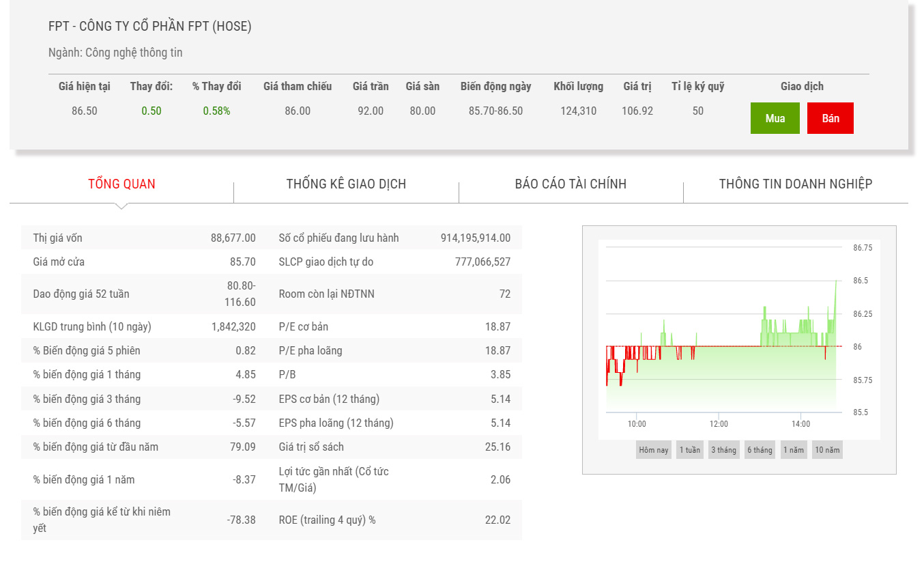Open the Thống kê giao dịch tab
The height and width of the screenshot is (562, 924).
pos(346,184)
